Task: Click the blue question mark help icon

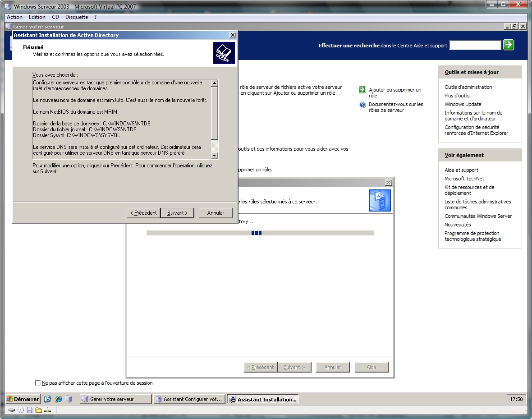Action: point(362,105)
